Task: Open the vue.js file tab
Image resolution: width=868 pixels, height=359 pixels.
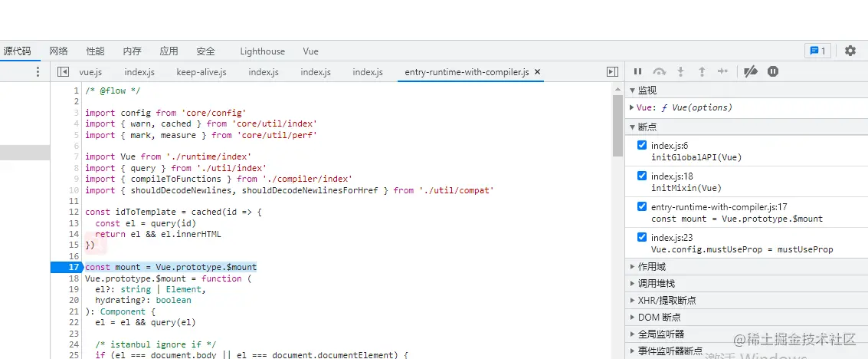Action: 90,72
